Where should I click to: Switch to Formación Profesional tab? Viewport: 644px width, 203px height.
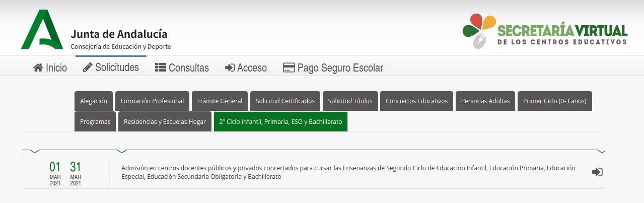(152, 101)
